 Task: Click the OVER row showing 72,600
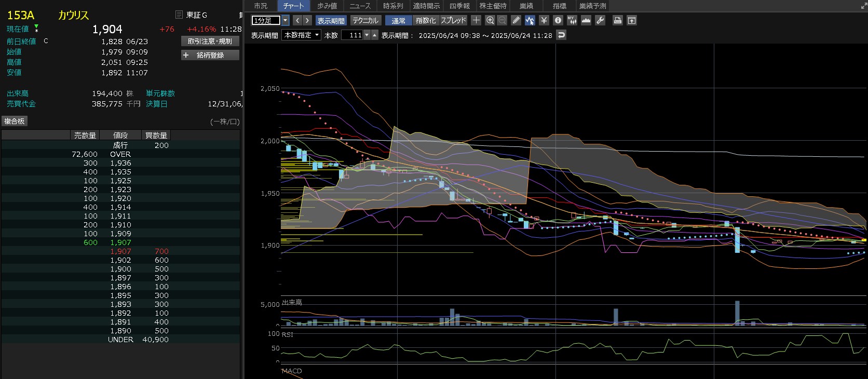120,154
